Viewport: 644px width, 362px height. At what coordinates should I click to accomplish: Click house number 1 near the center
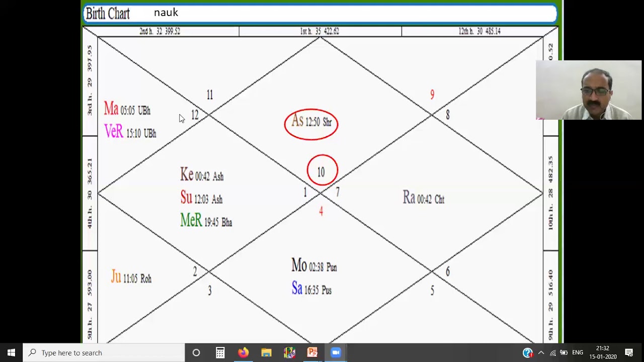click(x=304, y=193)
